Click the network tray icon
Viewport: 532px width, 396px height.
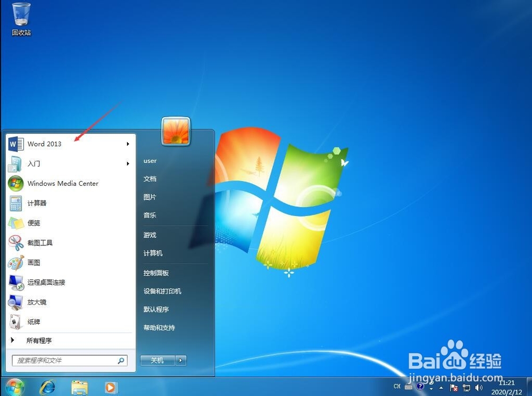(x=467, y=387)
